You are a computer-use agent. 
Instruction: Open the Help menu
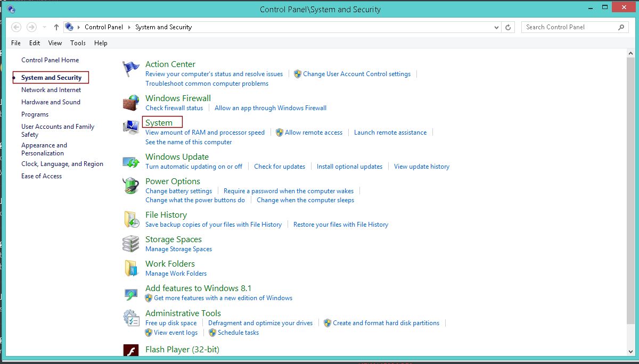[101, 43]
